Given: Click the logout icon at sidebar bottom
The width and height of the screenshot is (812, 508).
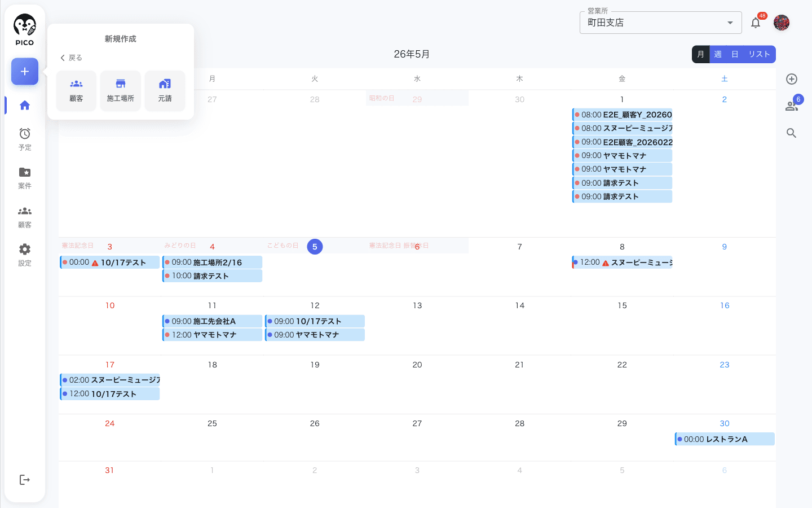Looking at the screenshot, I should click(x=25, y=480).
